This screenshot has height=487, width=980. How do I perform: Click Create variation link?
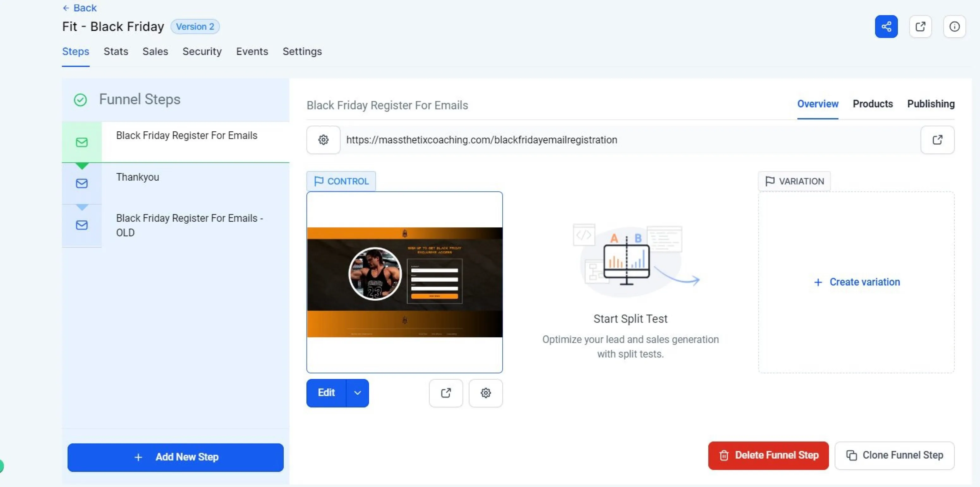pos(857,282)
